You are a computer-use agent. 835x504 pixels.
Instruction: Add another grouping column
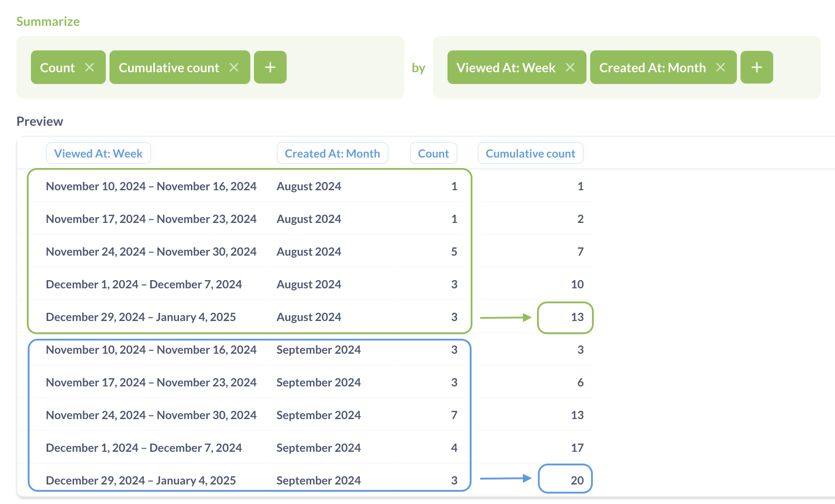[x=756, y=67]
